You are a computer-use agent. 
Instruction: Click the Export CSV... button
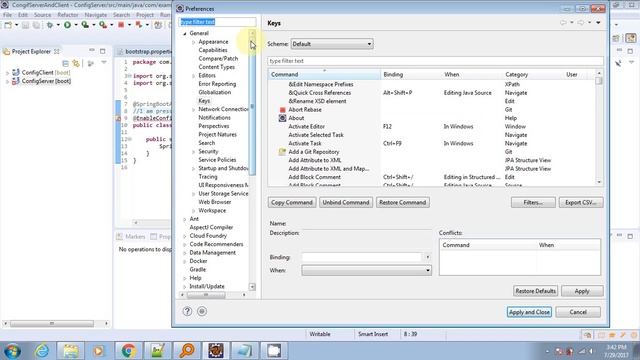click(581, 202)
